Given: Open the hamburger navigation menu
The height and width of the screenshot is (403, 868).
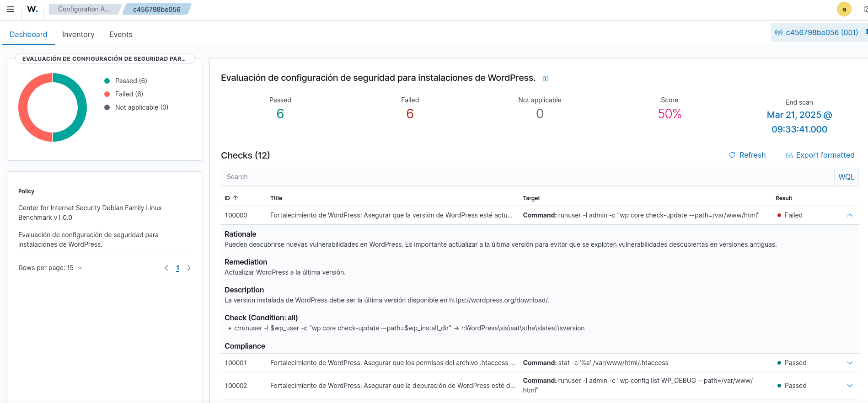Looking at the screenshot, I should (x=11, y=9).
